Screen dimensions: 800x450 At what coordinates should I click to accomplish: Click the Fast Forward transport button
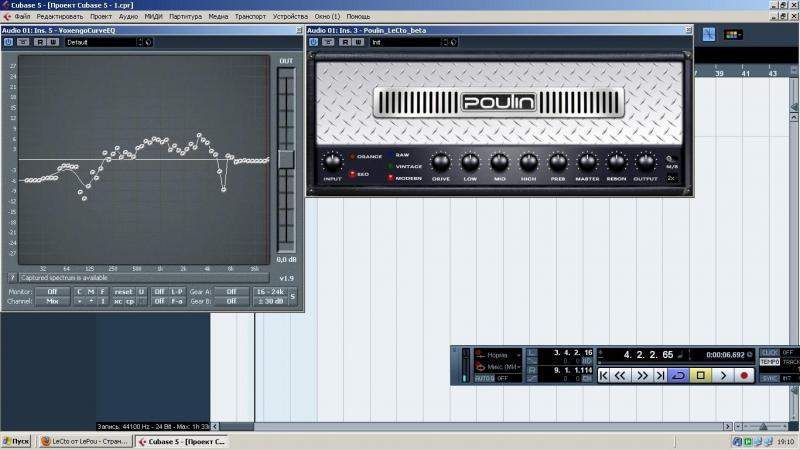pos(641,375)
